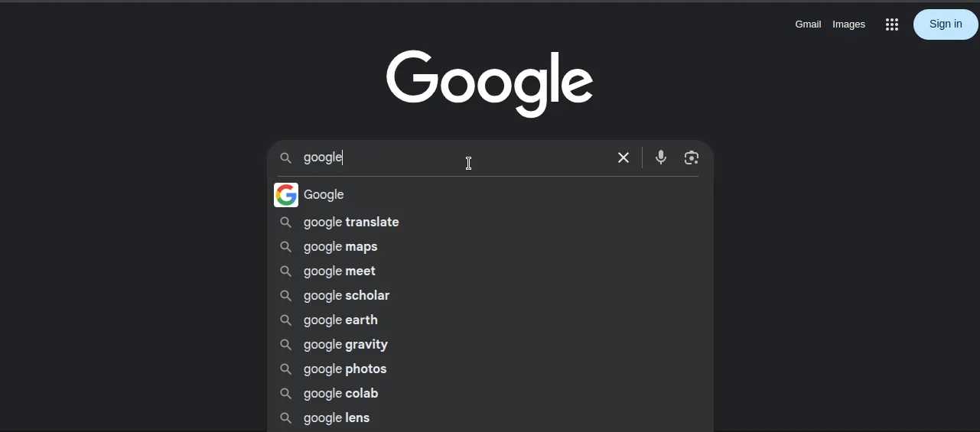Viewport: 980px width, 432px height.
Task: Start voice search with the microphone icon
Action: click(x=661, y=158)
